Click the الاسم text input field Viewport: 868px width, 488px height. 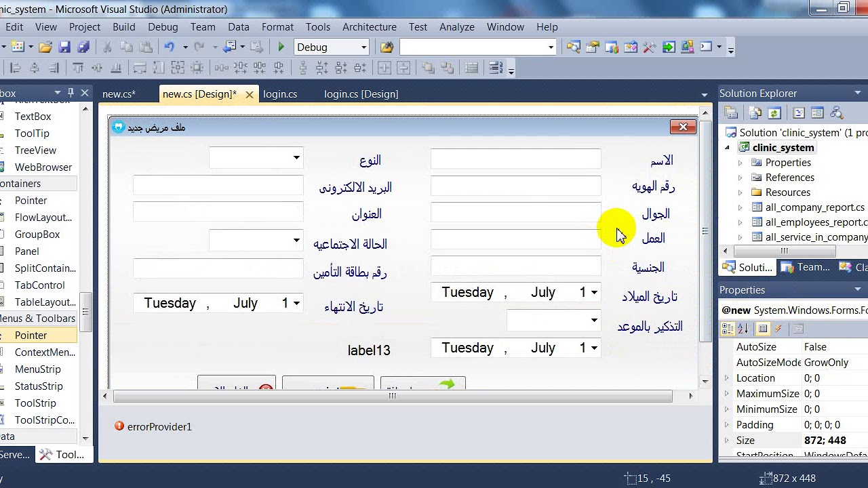(x=515, y=159)
